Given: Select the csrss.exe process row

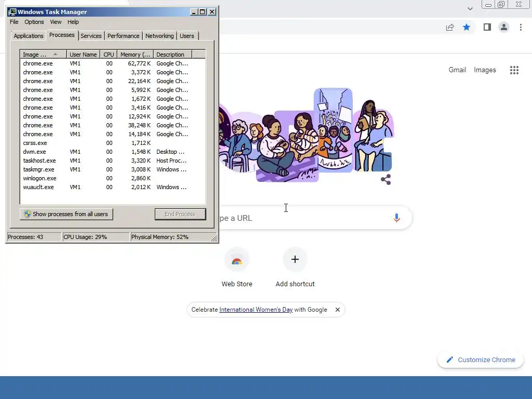Looking at the screenshot, I should tap(113, 143).
